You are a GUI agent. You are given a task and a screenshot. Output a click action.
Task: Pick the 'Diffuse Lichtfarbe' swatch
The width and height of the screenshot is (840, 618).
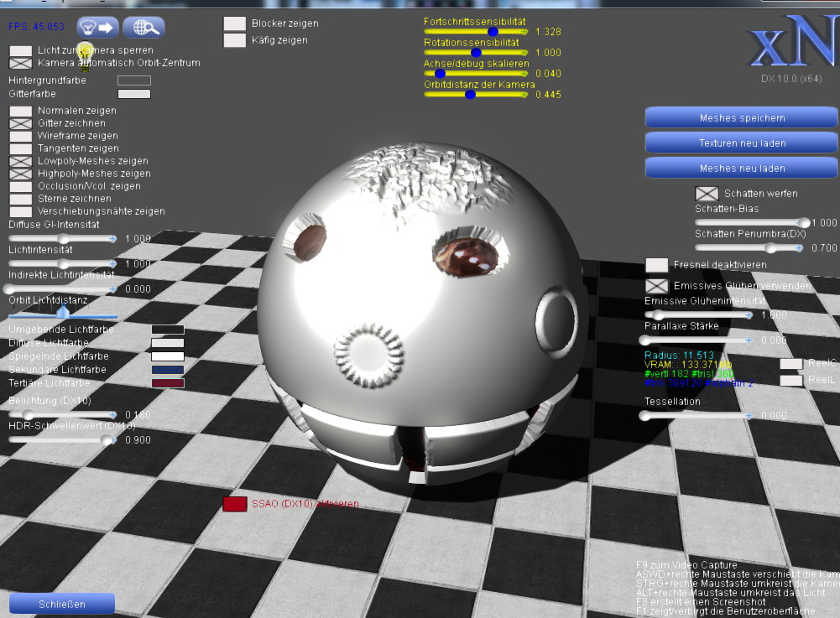168,343
